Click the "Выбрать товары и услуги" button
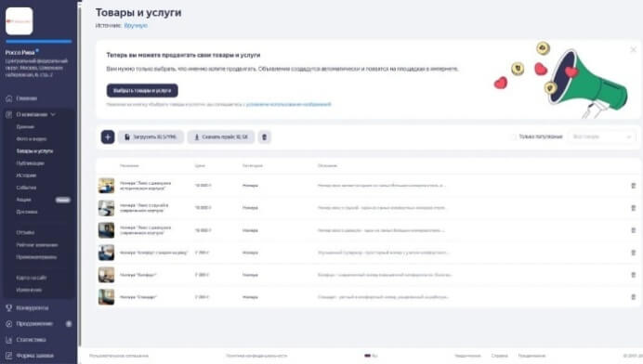The image size is (643, 364). 142,91
